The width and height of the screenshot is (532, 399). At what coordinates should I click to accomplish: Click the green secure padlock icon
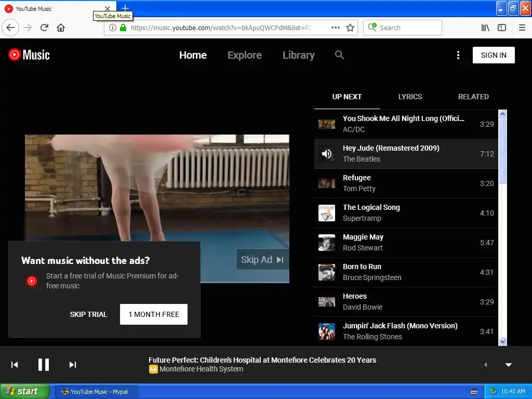[x=123, y=28]
